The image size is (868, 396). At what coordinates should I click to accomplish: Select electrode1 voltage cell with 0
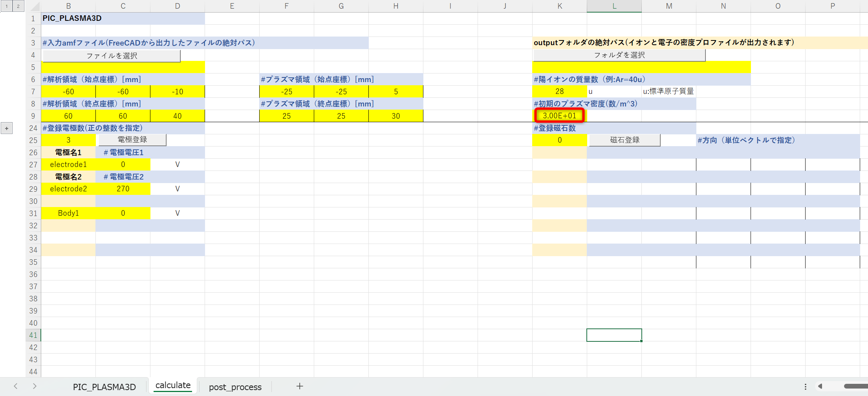[x=123, y=165]
